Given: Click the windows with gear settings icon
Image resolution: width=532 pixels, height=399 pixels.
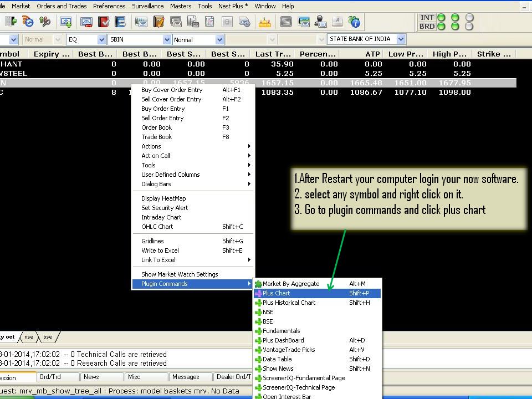Looking at the screenshot, I should [x=244, y=22].
